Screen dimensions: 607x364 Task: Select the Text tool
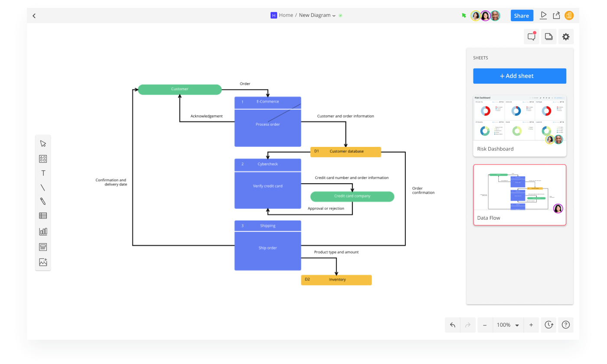43,172
